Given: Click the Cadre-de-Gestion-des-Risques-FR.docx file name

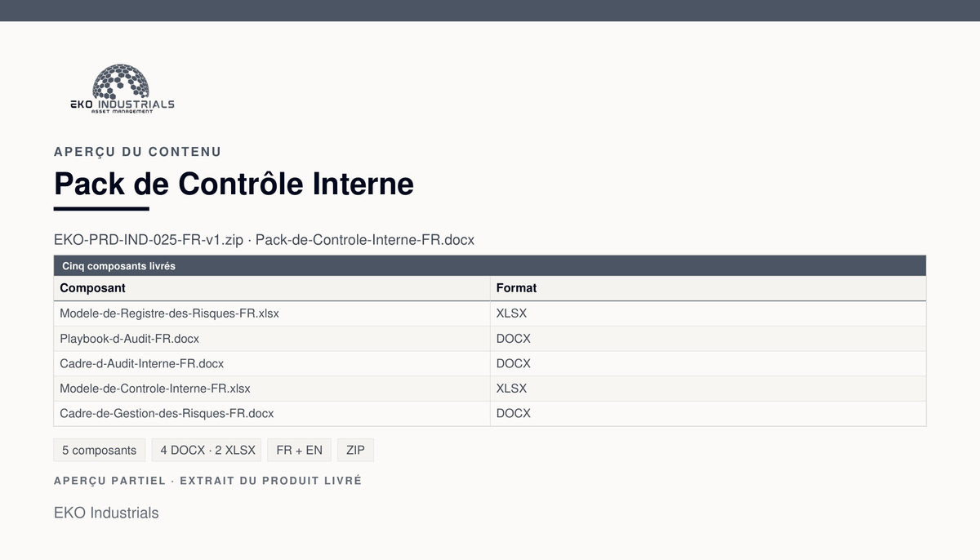Looking at the screenshot, I should [167, 414].
